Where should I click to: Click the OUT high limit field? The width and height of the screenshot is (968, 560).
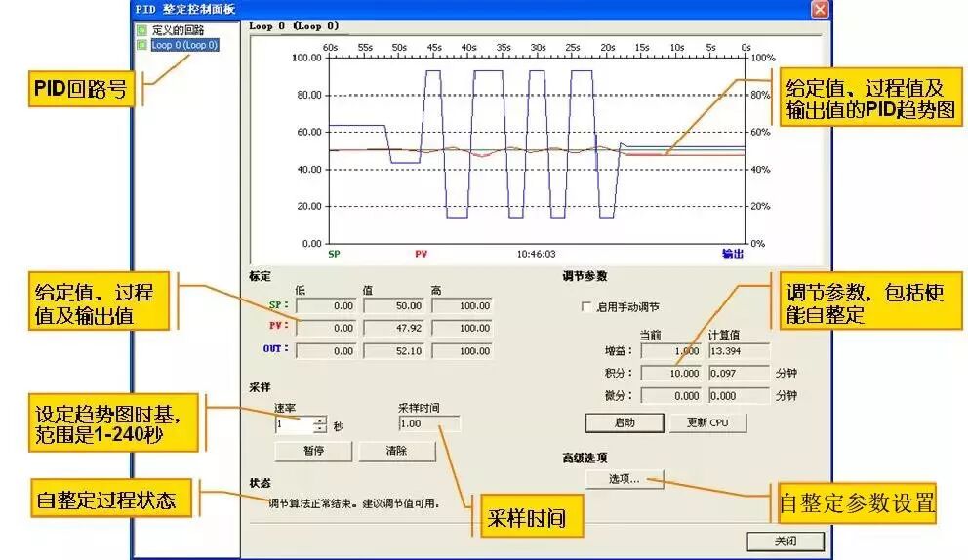tap(462, 351)
